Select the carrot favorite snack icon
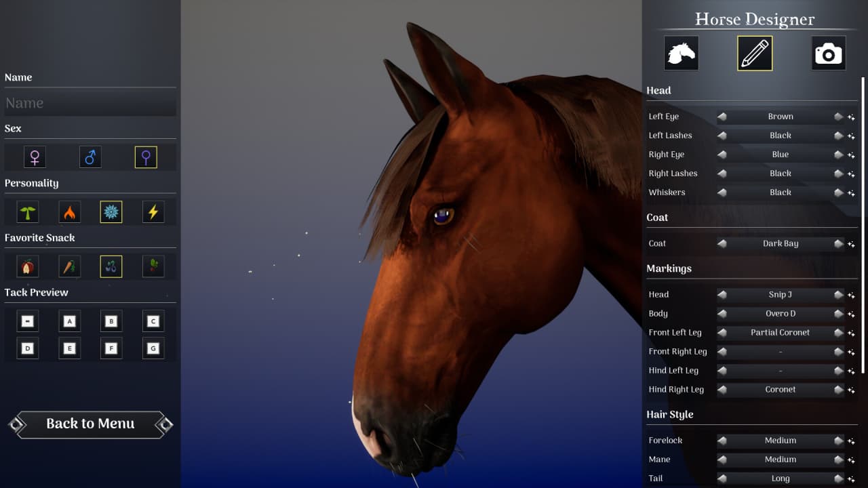Image resolution: width=868 pixels, height=488 pixels. [x=69, y=266]
